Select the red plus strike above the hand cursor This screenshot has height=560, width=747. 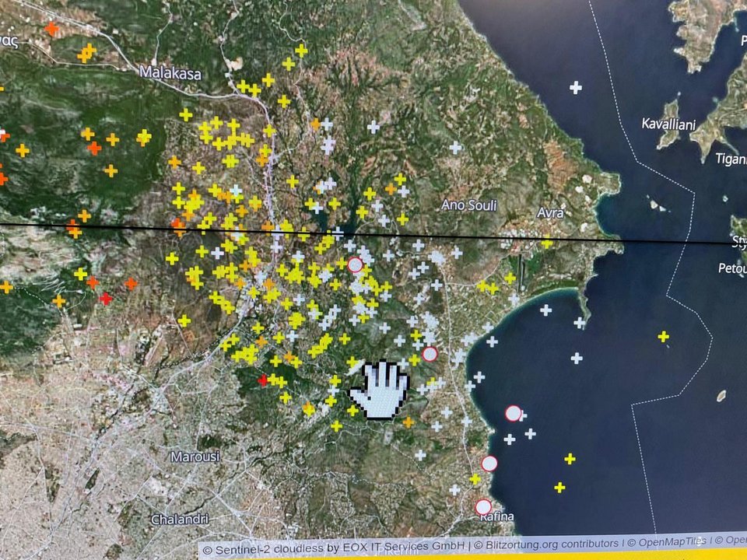click(x=263, y=380)
